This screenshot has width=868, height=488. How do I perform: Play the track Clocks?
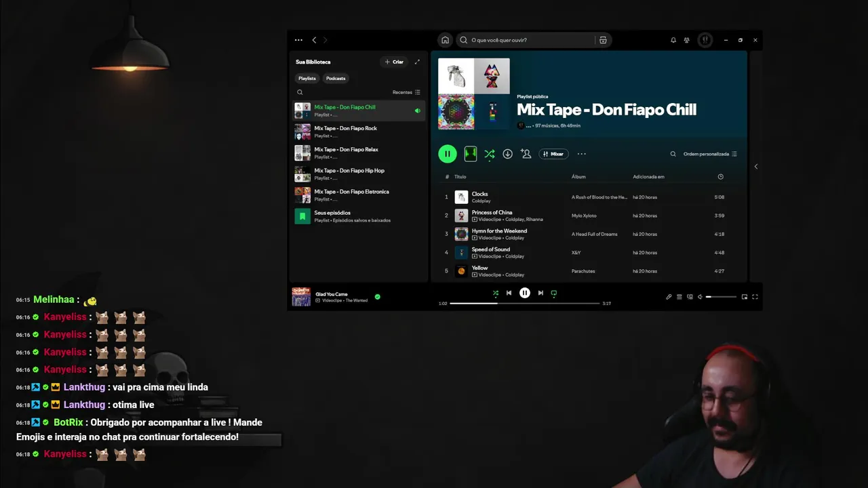click(x=590, y=197)
